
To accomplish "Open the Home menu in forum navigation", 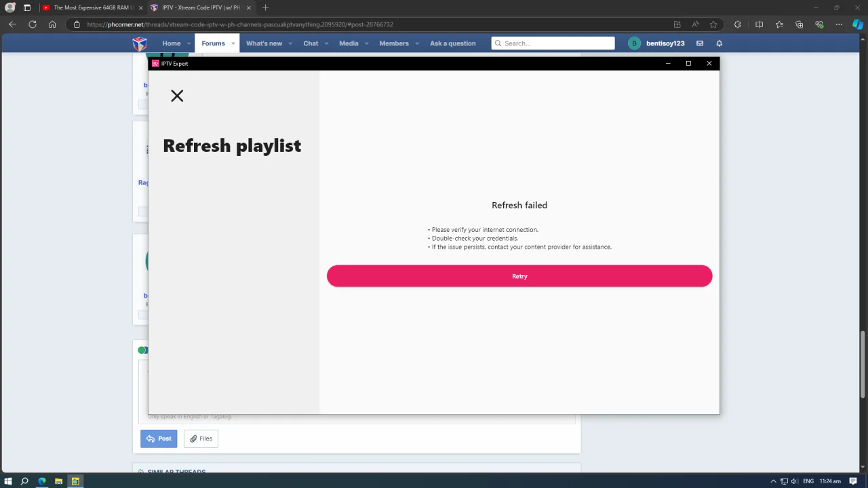I will pos(172,43).
